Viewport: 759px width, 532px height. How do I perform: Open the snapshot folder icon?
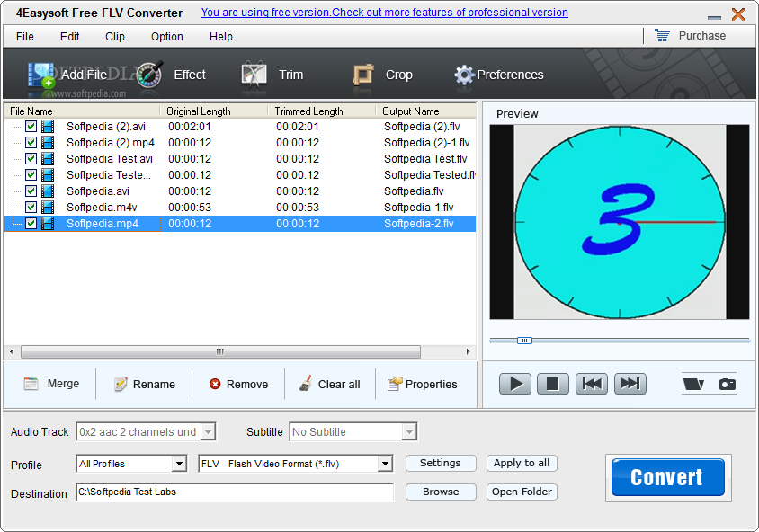click(x=693, y=384)
